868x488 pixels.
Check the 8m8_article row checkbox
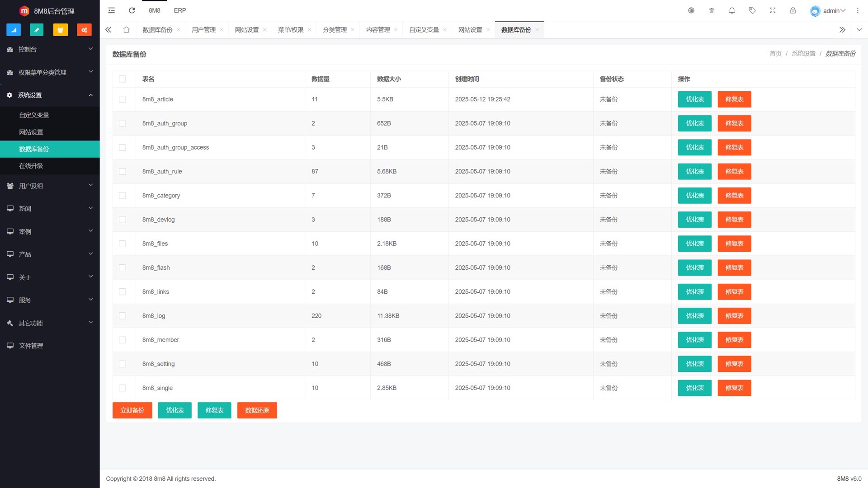pos(123,99)
